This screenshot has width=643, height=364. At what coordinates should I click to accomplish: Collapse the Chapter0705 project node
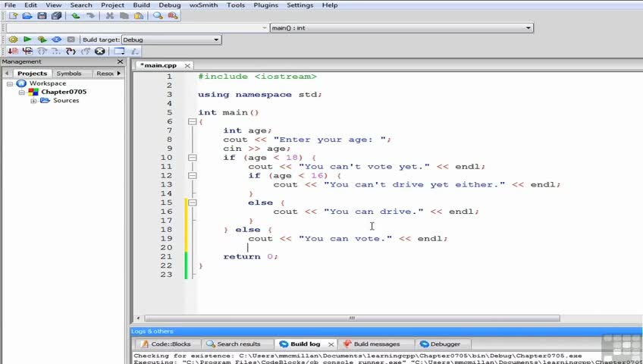pyautogui.click(x=22, y=93)
